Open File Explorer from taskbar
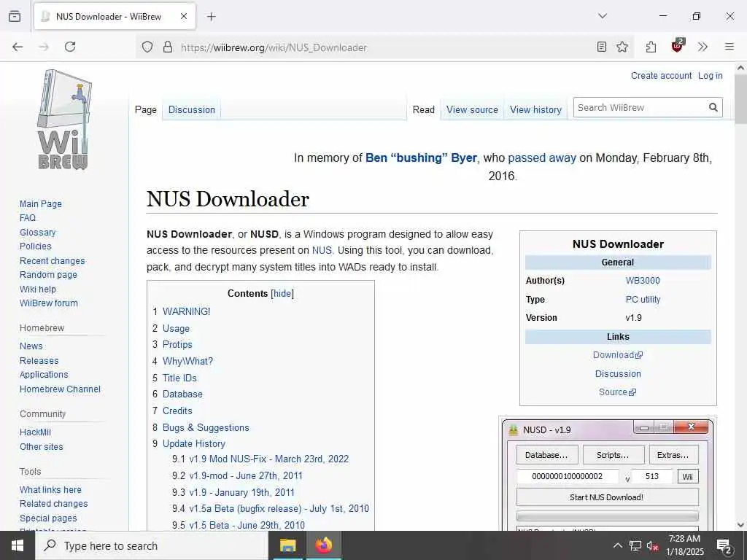The width and height of the screenshot is (747, 560). pyautogui.click(x=287, y=545)
